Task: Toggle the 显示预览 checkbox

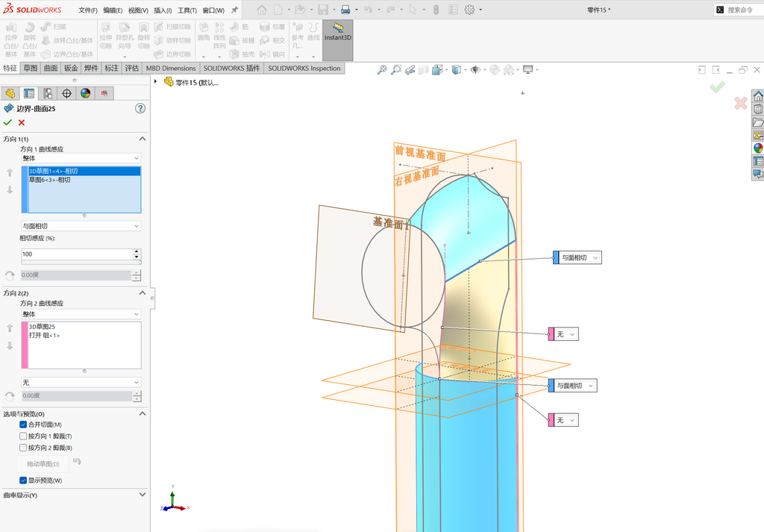Action: 23,481
